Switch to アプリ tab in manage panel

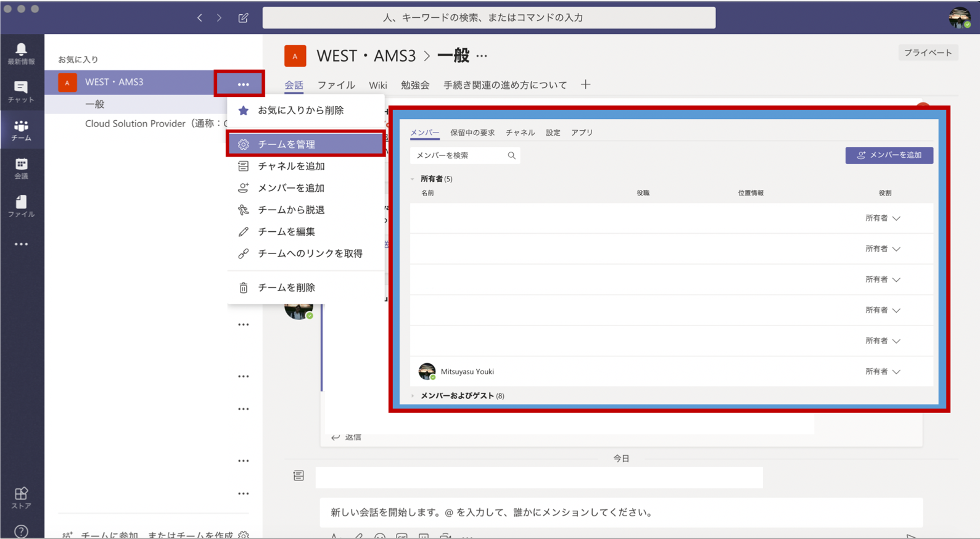[x=582, y=133]
